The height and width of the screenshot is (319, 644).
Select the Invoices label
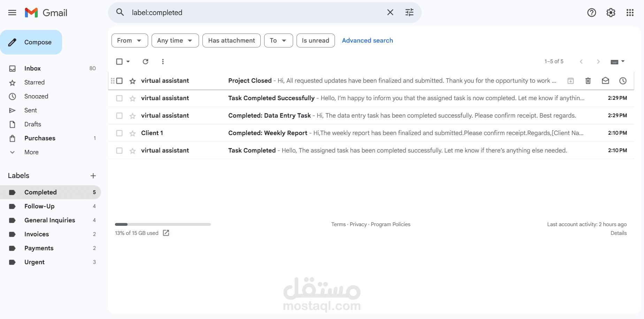tap(51, 234)
